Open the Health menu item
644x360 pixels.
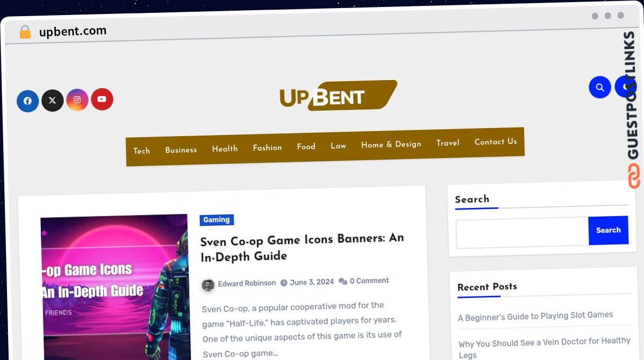[225, 149]
